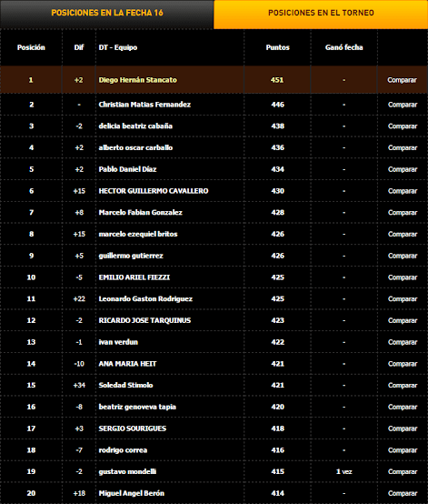Compare with beatriz genoveva tapia

tap(403, 407)
